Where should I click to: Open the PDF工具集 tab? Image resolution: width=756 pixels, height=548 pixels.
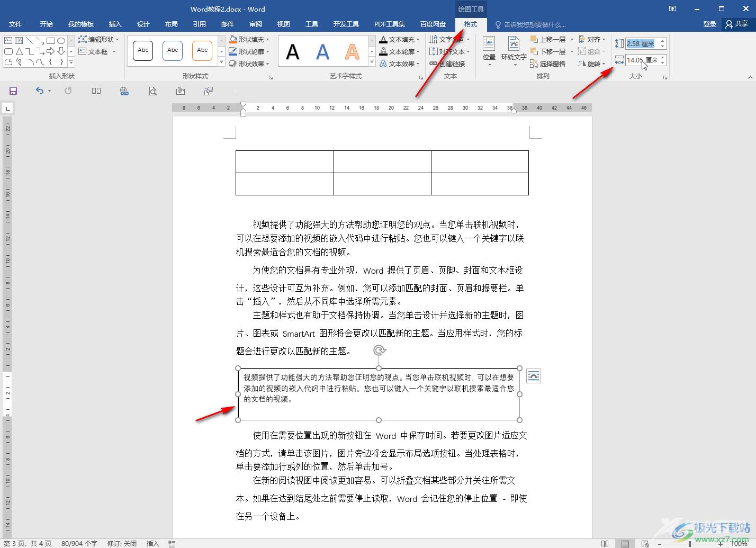coord(390,24)
